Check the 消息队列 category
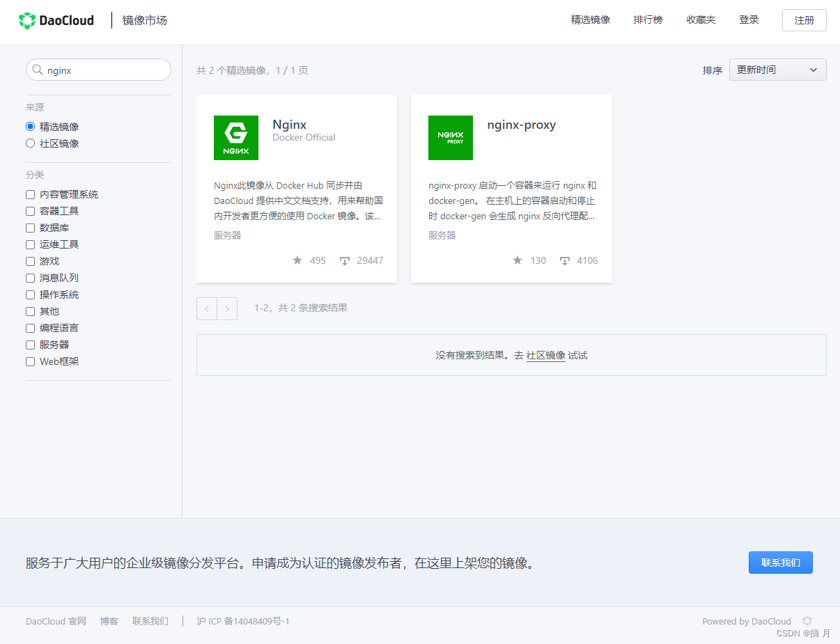 pyautogui.click(x=30, y=278)
